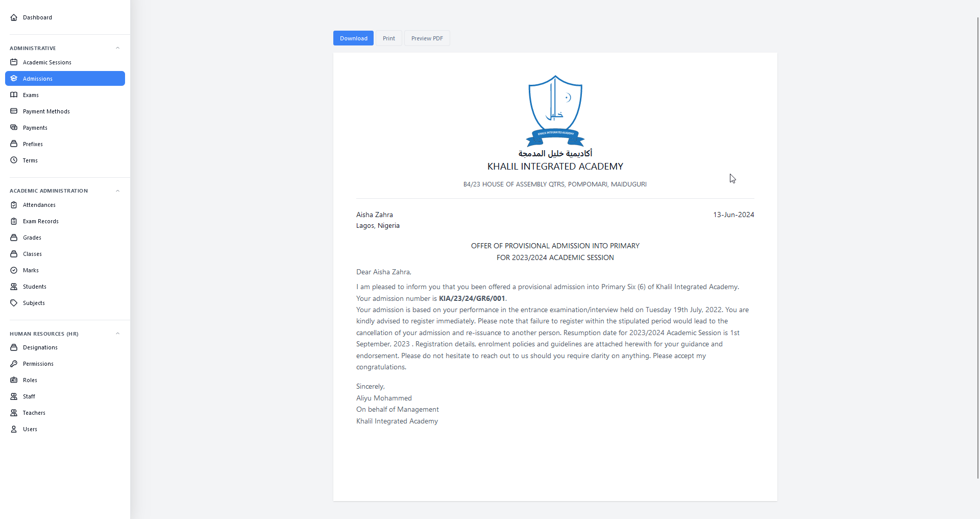Collapse the Administrative section
The width and height of the screenshot is (980, 519).
(117, 48)
